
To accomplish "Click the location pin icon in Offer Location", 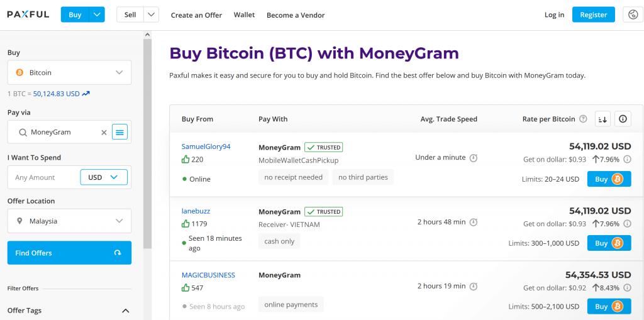I will pos(19,221).
